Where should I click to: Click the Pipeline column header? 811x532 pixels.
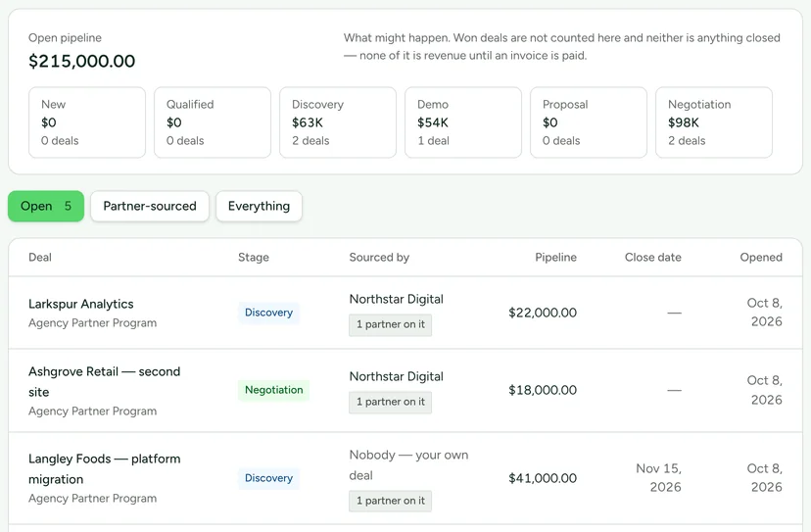point(556,258)
